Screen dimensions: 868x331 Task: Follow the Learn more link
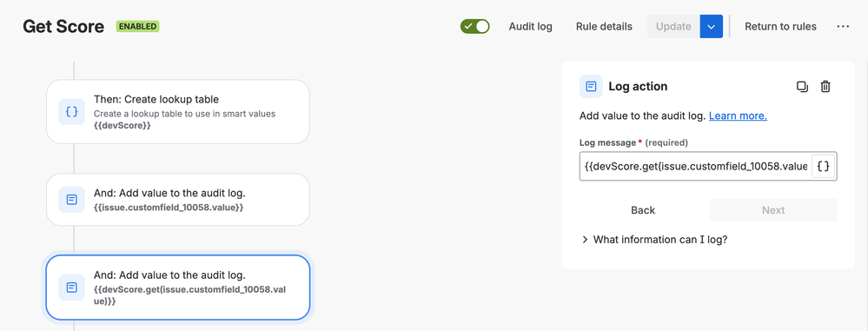(738, 116)
